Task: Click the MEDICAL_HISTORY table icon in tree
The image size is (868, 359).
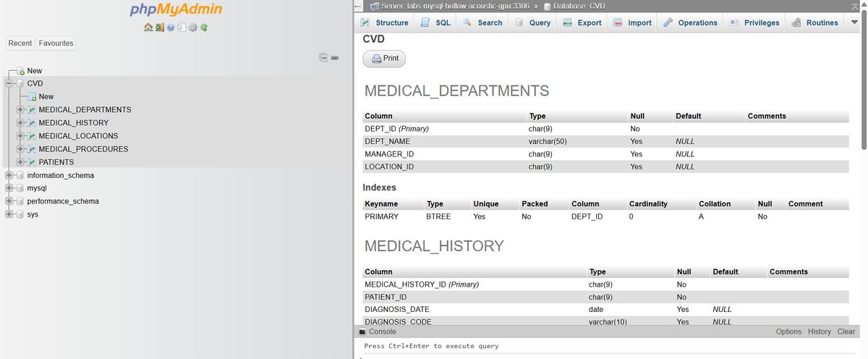Action: point(32,123)
